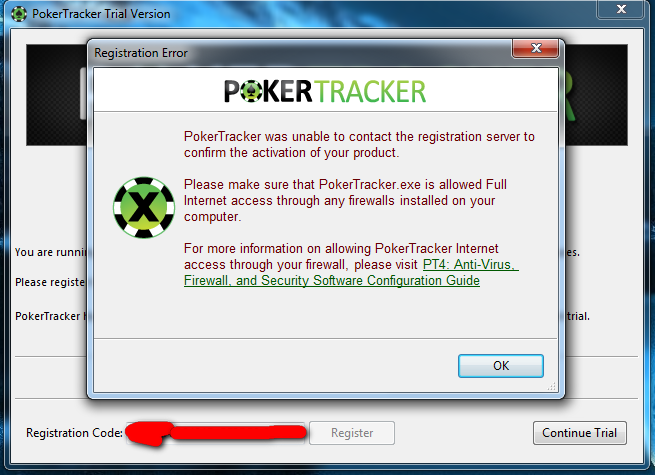Screen dimensions: 655x475
Task: Click the greyed-out Register button
Action: pyautogui.click(x=352, y=433)
